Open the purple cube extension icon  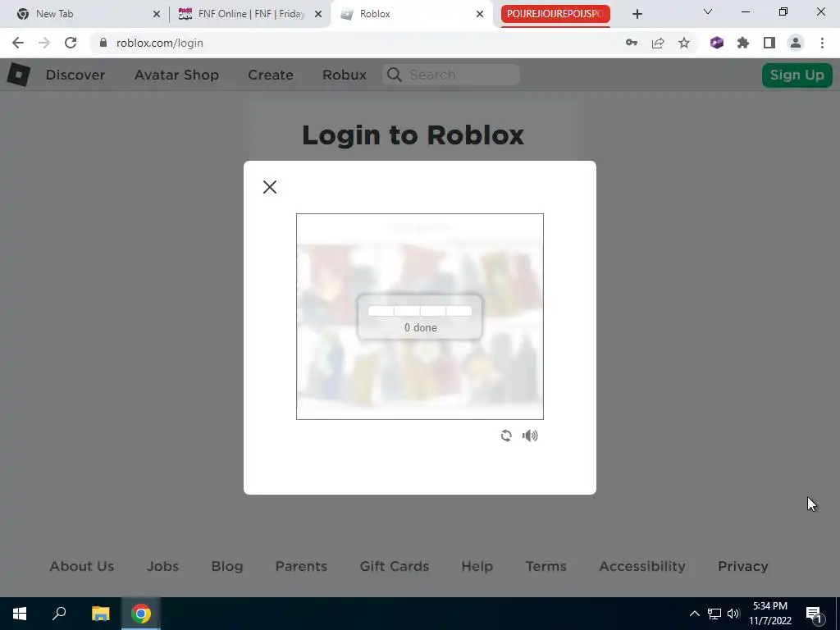click(x=717, y=43)
